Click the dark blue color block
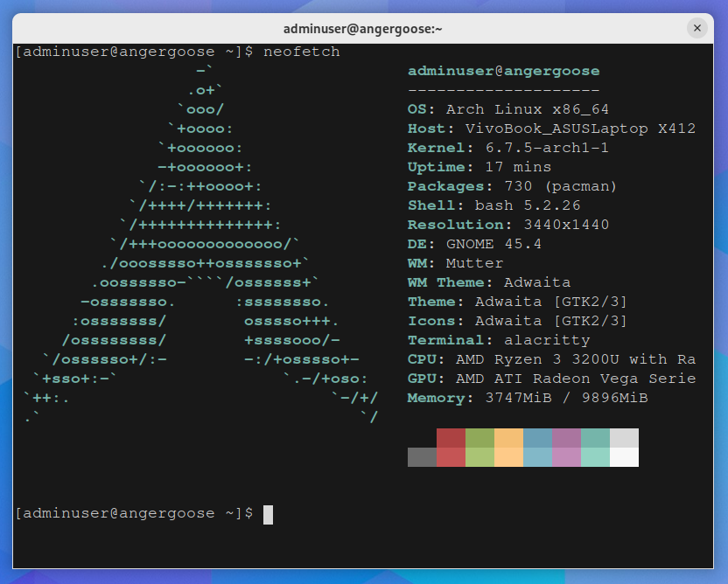Viewport: 728px width, 584px height. pos(537,438)
